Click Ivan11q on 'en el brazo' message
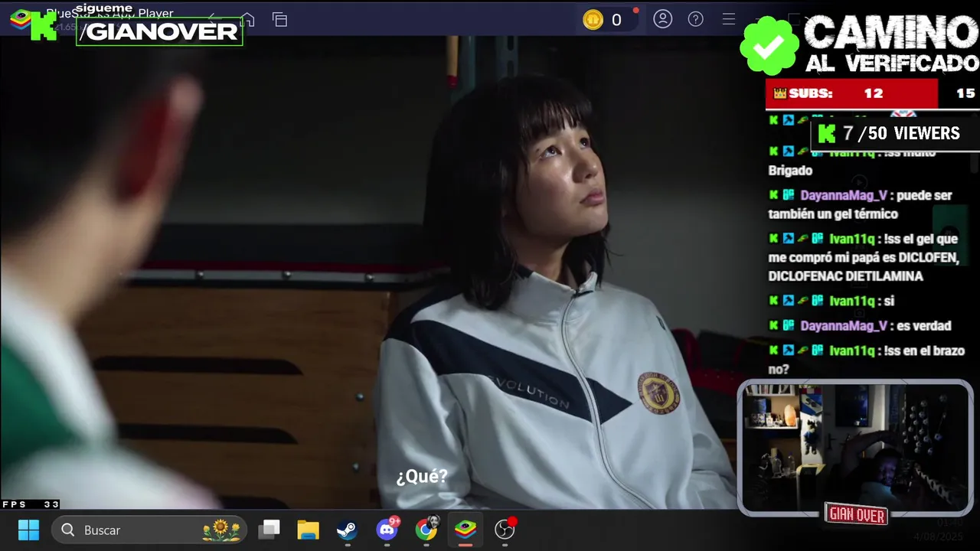This screenshot has width=980, height=551. click(852, 350)
